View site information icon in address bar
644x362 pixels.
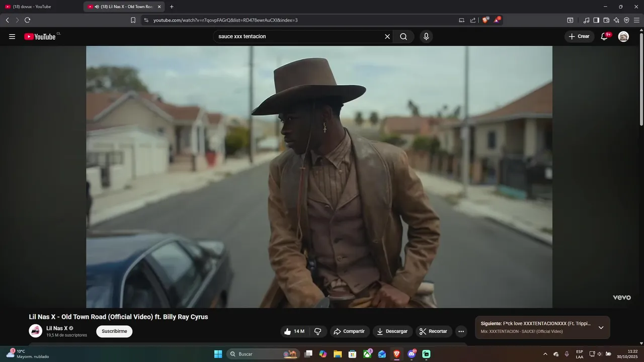146,20
